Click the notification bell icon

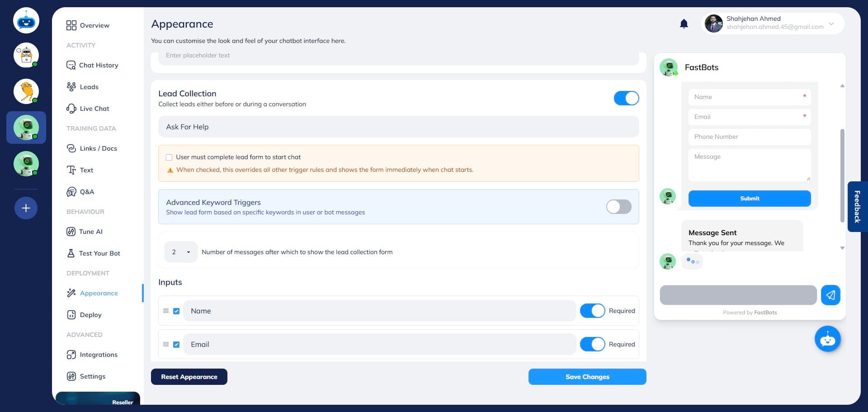coord(684,24)
